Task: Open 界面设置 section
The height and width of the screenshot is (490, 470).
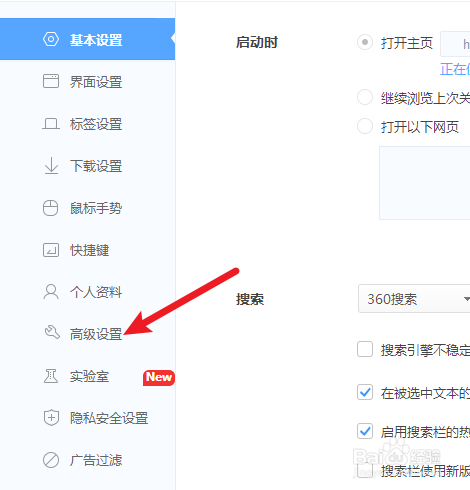Action: [87, 82]
